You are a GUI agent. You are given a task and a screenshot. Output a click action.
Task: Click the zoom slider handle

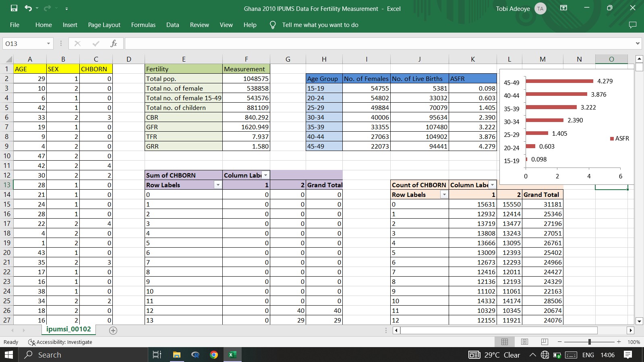[x=589, y=342]
